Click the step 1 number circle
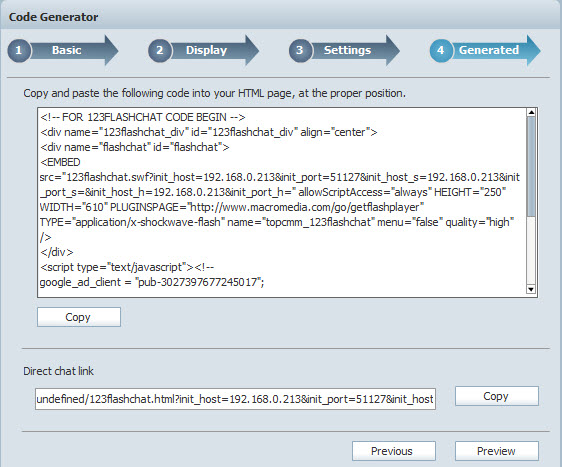 [18, 50]
